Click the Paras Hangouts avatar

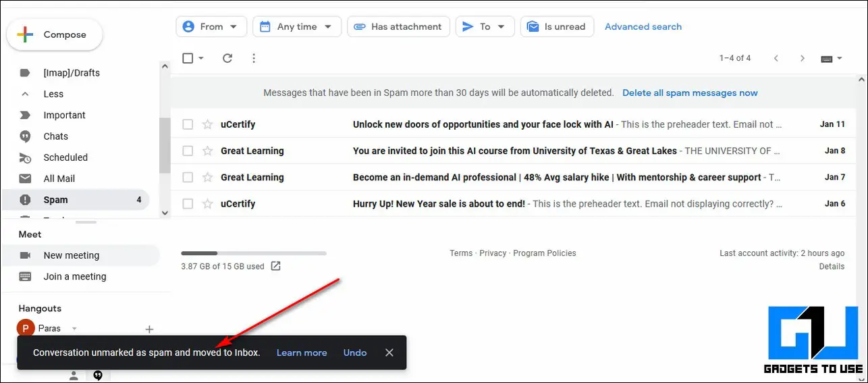26,329
